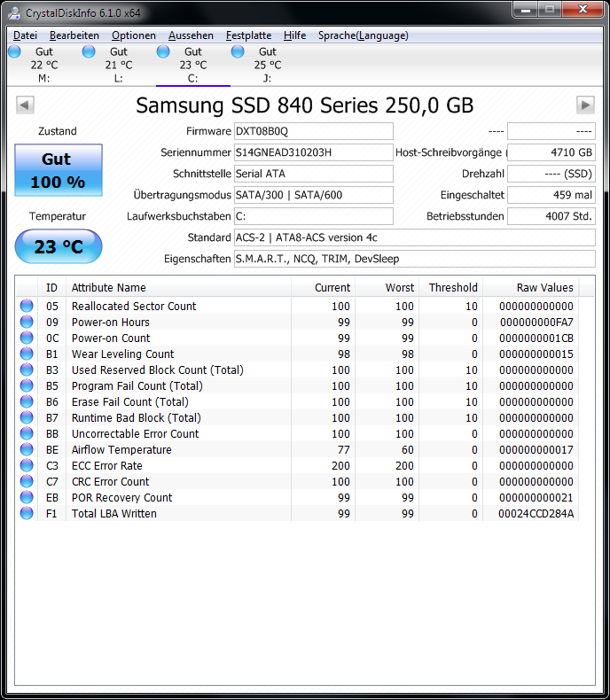Click the Gut 100 % health status button
610x700 pixels.
59,170
